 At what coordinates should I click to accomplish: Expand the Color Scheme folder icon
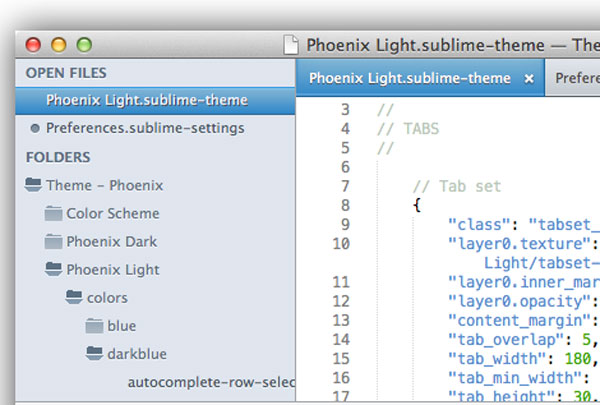(x=53, y=213)
